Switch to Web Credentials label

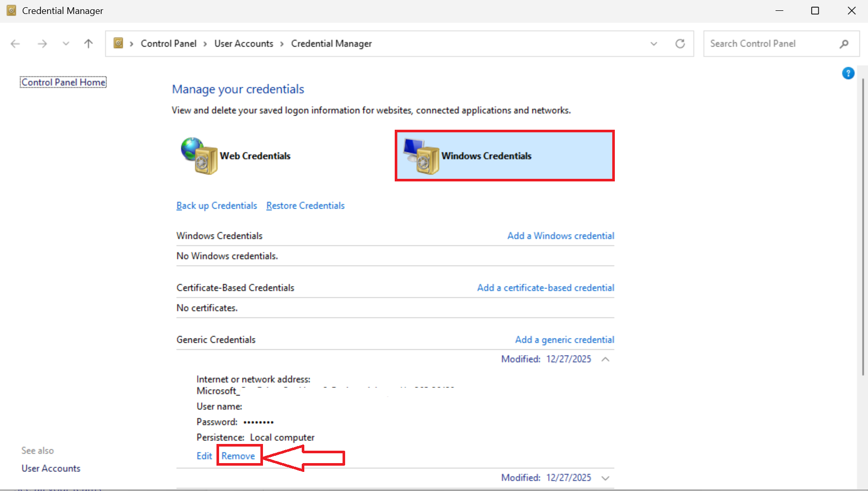[255, 156]
